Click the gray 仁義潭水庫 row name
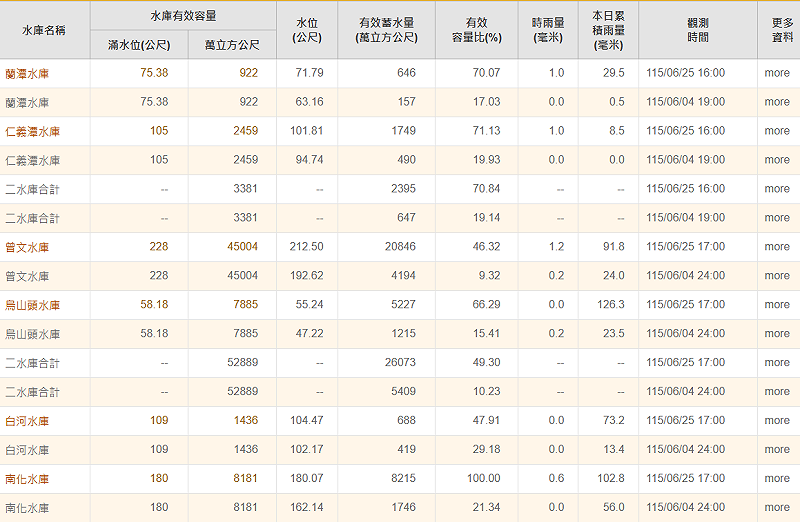Image resolution: width=800 pixels, height=522 pixels. click(x=33, y=161)
